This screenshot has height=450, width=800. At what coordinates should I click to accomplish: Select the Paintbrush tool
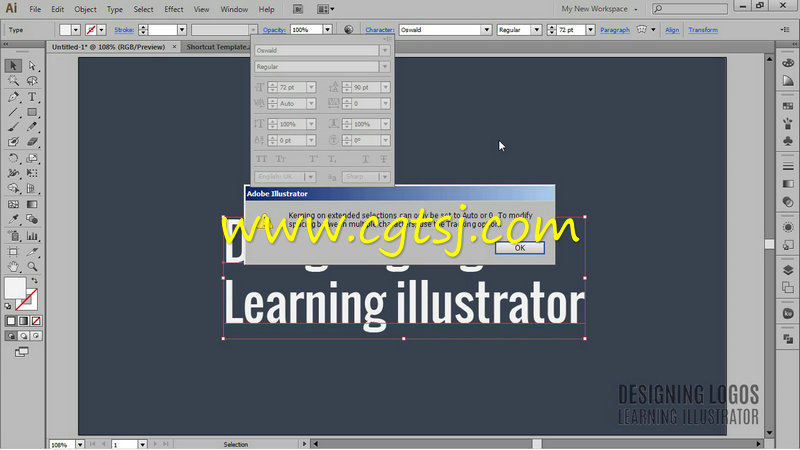(13, 127)
